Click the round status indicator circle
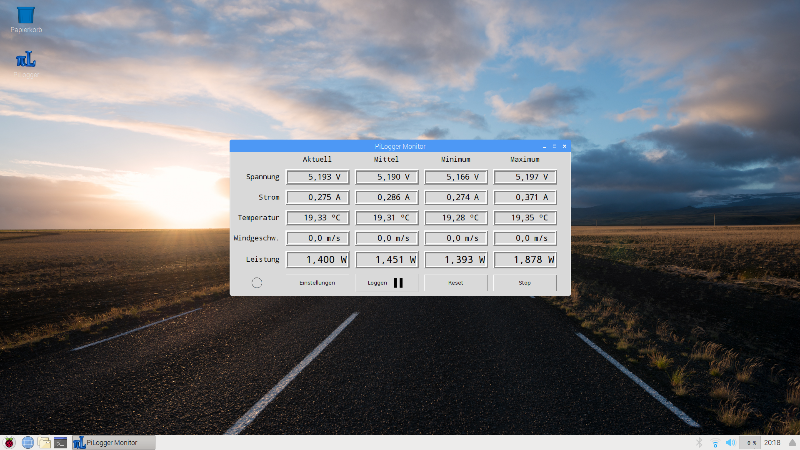 tap(257, 283)
